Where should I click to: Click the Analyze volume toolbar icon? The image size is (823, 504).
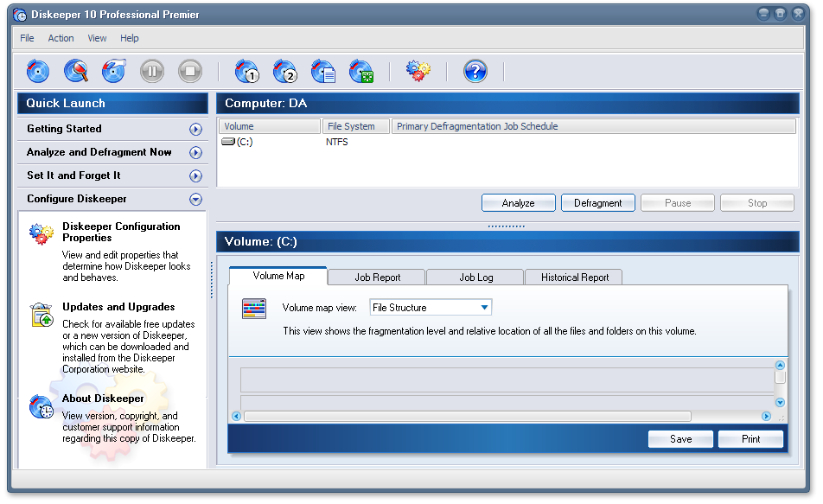38,71
